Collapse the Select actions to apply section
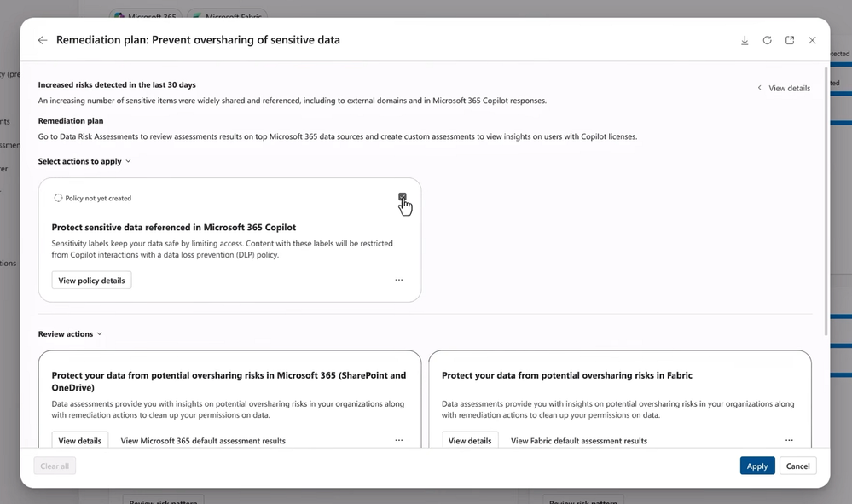This screenshot has width=852, height=504. pyautogui.click(x=128, y=161)
